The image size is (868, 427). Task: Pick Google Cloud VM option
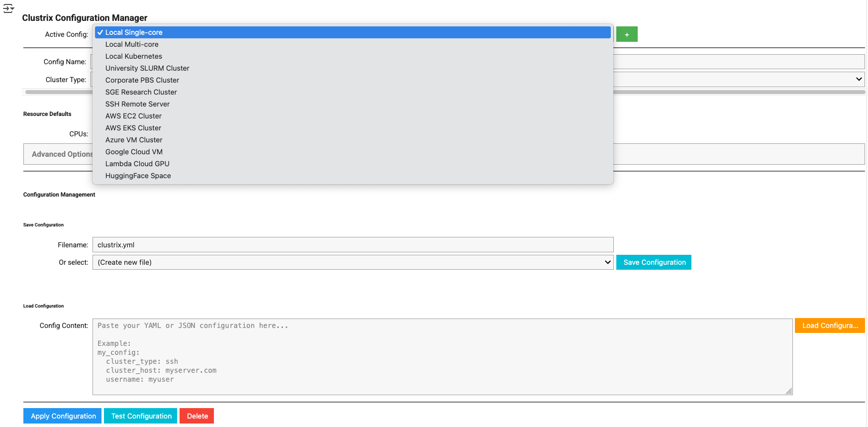tap(353, 152)
